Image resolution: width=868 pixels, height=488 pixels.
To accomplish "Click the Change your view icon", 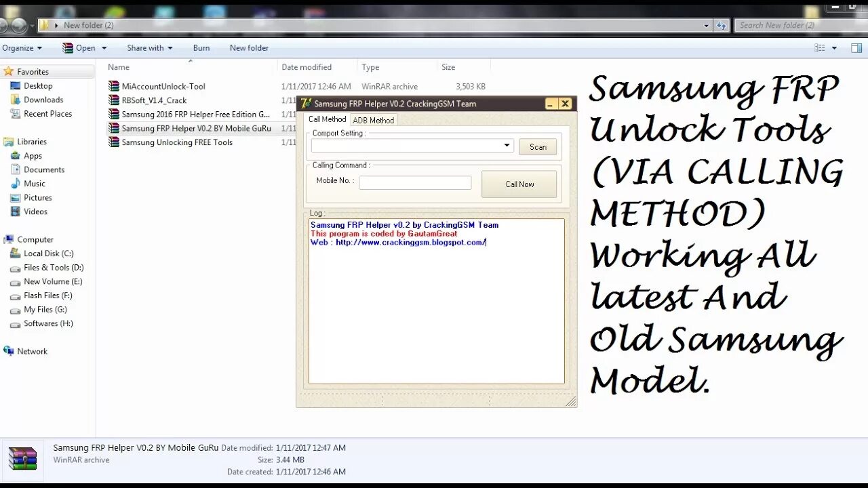I will coord(821,47).
